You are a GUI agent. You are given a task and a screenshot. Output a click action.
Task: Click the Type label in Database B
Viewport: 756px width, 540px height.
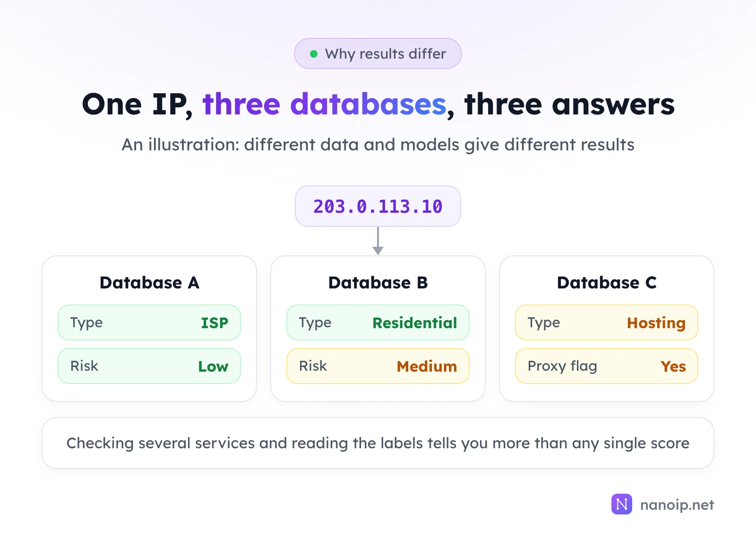tap(315, 323)
